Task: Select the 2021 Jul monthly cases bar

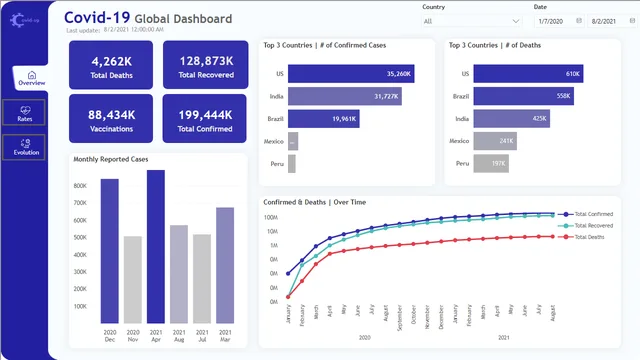Action: coord(202,279)
